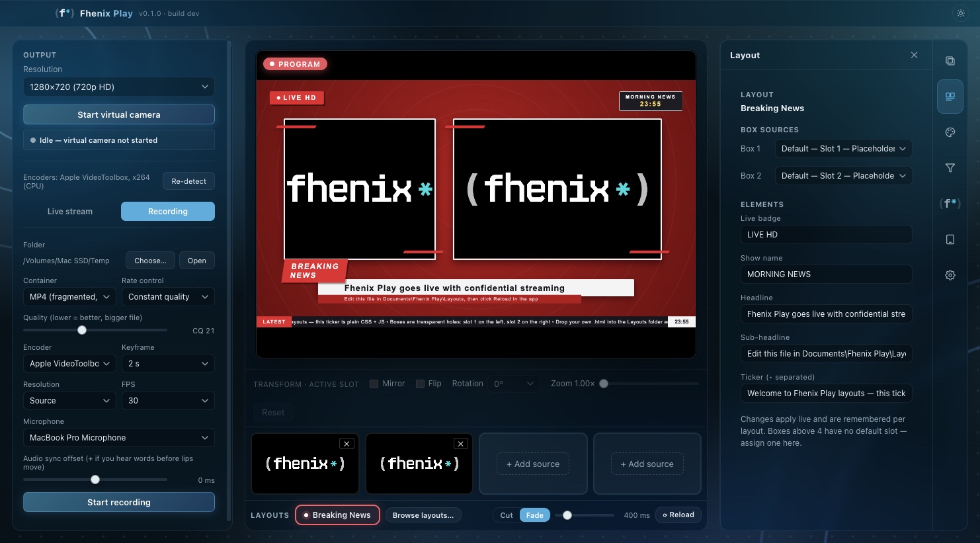Image resolution: width=980 pixels, height=543 pixels.
Task: Switch to the Live stream tab
Action: (70, 212)
